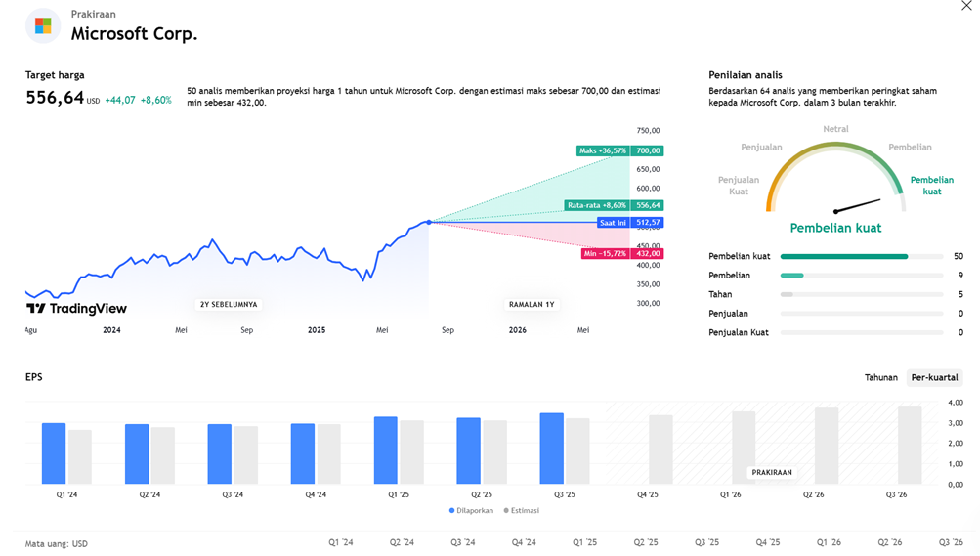Select the Per-kuartal EPS tab
Viewport: 980px width, 556px height.
tap(934, 377)
